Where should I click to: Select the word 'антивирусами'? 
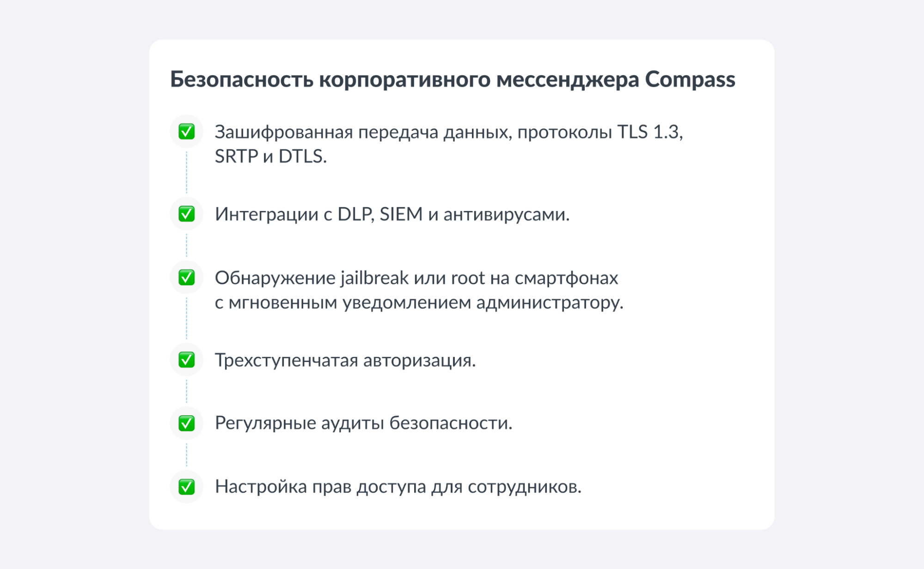pyautogui.click(x=506, y=214)
